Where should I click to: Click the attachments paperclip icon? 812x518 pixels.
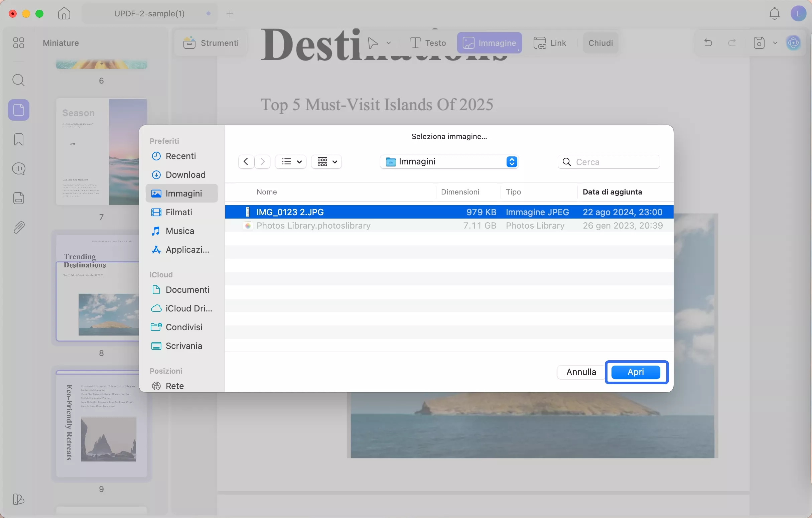pyautogui.click(x=19, y=228)
